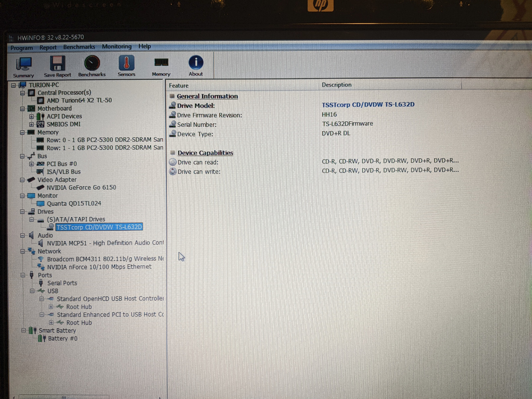Click the Smart Battery icon
The image size is (532, 399).
(33, 331)
